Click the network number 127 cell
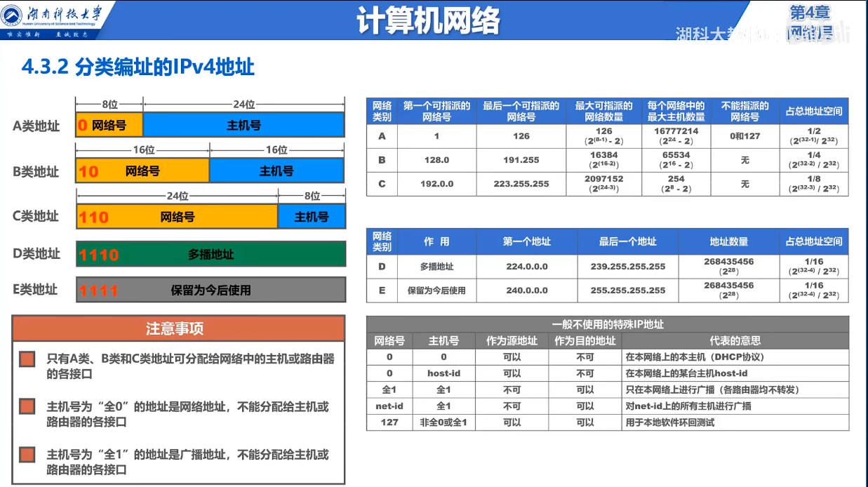This screenshot has height=487, width=868. tap(389, 422)
